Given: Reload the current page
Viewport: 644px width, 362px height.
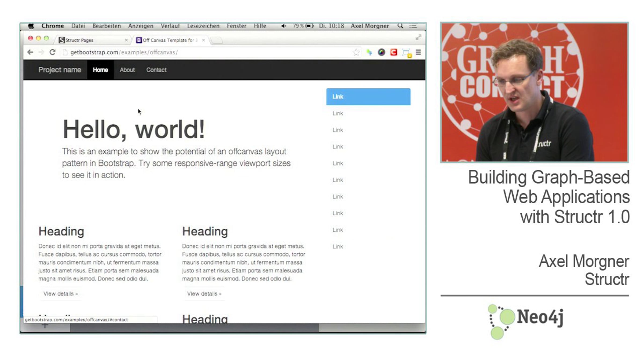Looking at the screenshot, I should (x=53, y=52).
